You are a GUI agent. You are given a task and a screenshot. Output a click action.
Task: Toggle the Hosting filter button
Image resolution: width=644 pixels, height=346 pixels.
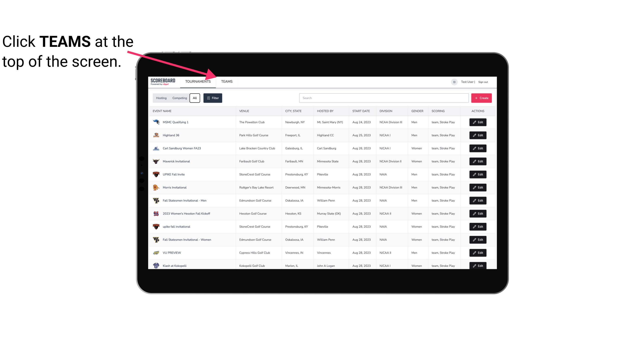pyautogui.click(x=161, y=98)
